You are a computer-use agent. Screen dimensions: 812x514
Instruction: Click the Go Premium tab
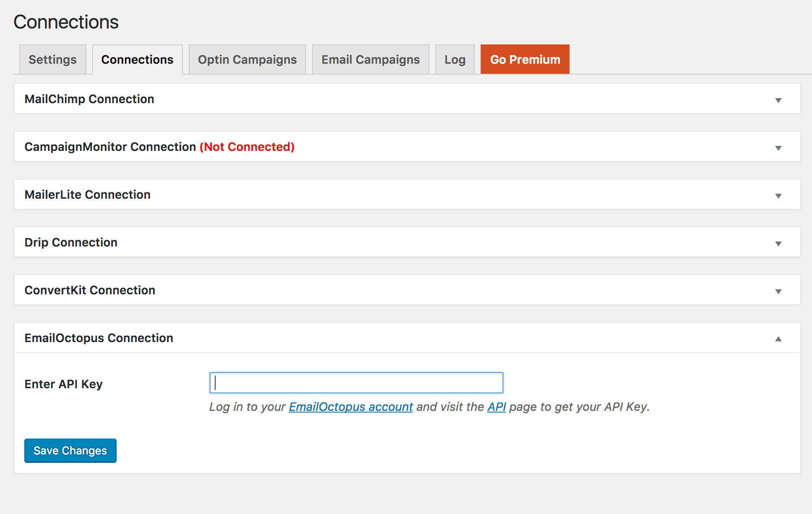[x=525, y=60]
